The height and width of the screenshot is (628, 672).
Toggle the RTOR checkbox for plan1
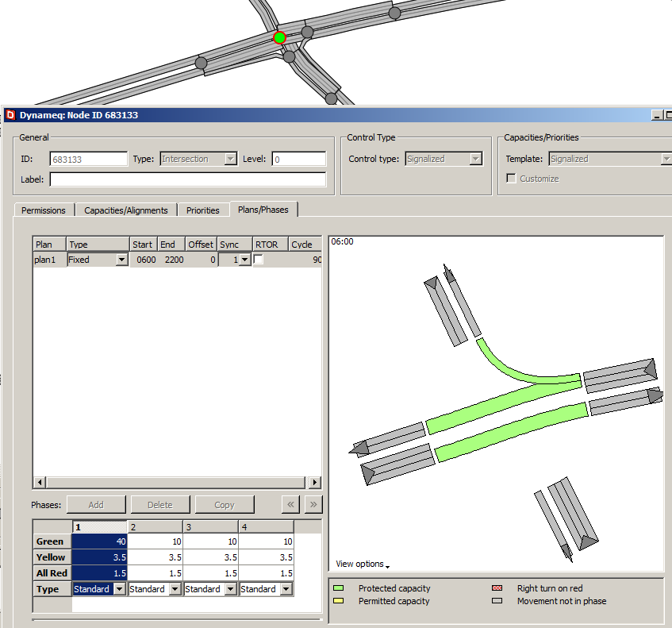pos(259,260)
